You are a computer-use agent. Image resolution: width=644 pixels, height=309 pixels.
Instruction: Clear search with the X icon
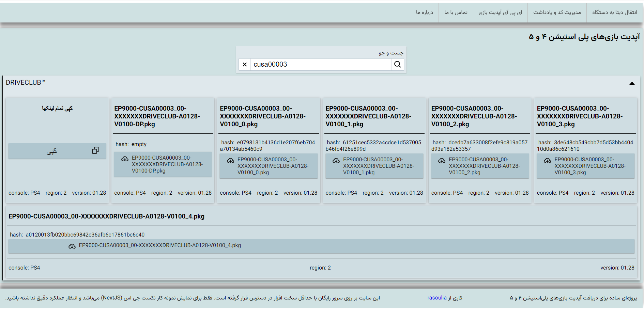tap(245, 64)
